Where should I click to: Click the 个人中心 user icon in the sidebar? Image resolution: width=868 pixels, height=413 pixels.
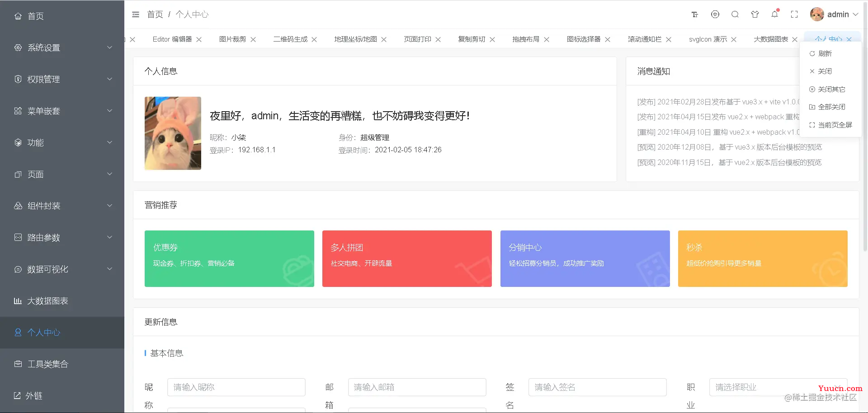click(x=18, y=333)
